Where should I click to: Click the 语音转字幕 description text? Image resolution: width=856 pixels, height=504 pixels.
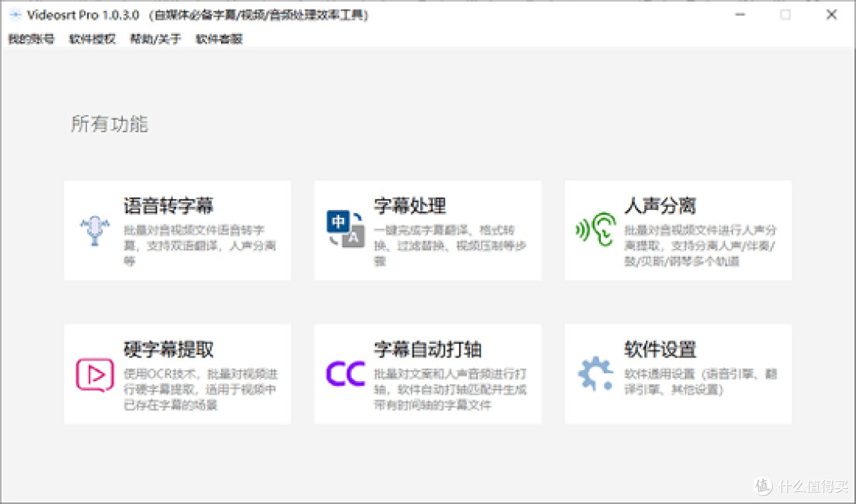(200, 245)
